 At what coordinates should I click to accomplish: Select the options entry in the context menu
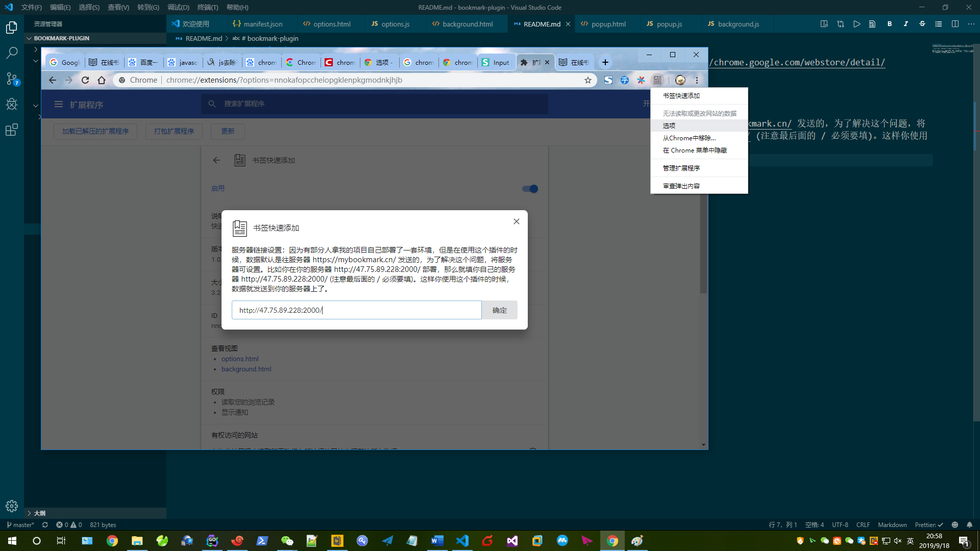(669, 126)
